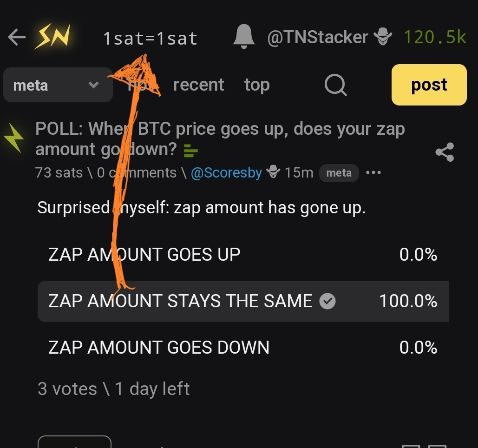Vote for ZAP AMOUNT GOES UP
This screenshot has height=448, width=478.
(144, 255)
